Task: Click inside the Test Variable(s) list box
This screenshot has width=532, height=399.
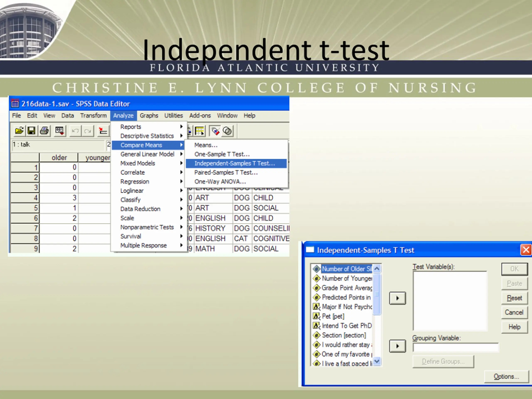Action: 450,301
